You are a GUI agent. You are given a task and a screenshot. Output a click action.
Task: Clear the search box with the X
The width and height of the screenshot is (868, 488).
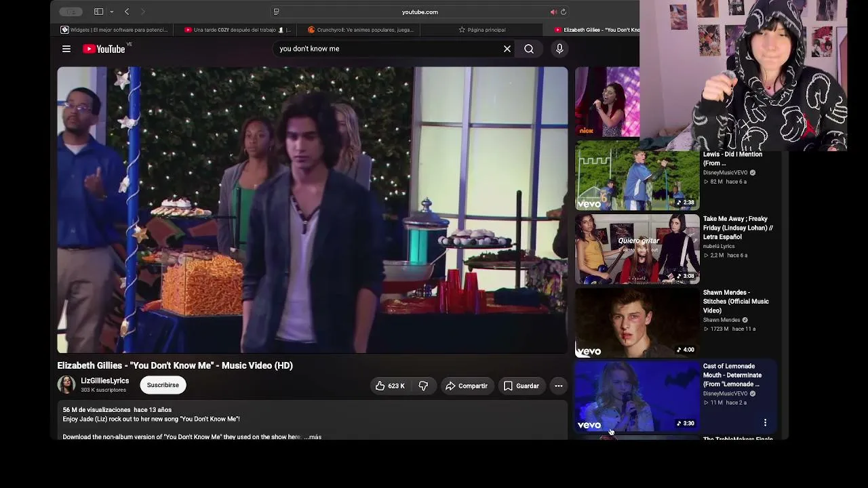click(x=507, y=49)
